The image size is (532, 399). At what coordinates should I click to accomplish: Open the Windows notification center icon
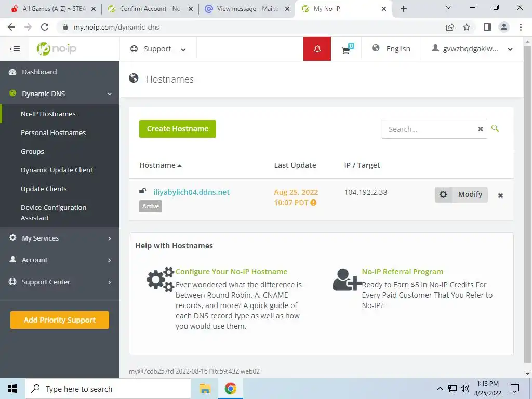coord(515,389)
